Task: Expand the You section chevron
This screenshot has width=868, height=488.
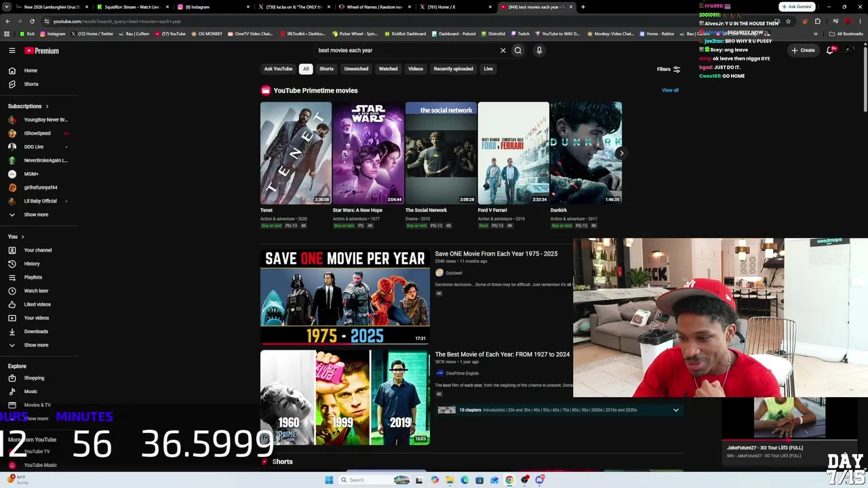Action: pos(22,237)
